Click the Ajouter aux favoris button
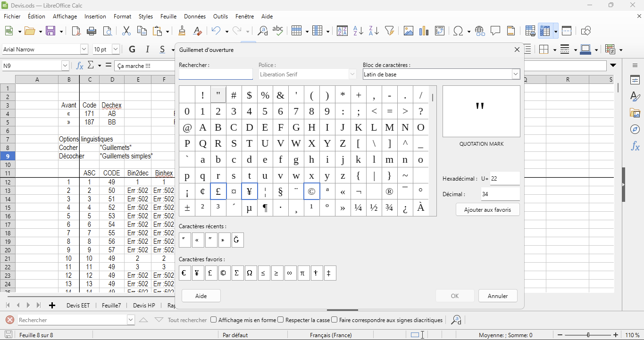Screen dimensions: 644x340 (x=487, y=210)
